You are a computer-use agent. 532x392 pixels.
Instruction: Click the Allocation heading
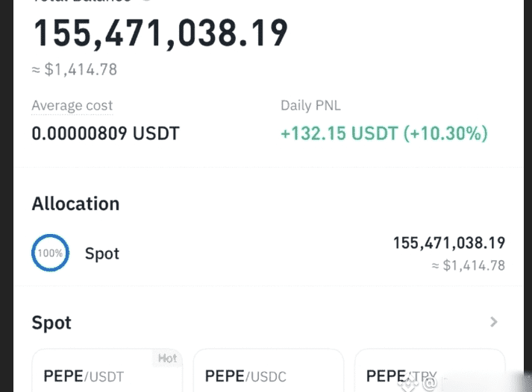[x=75, y=203]
